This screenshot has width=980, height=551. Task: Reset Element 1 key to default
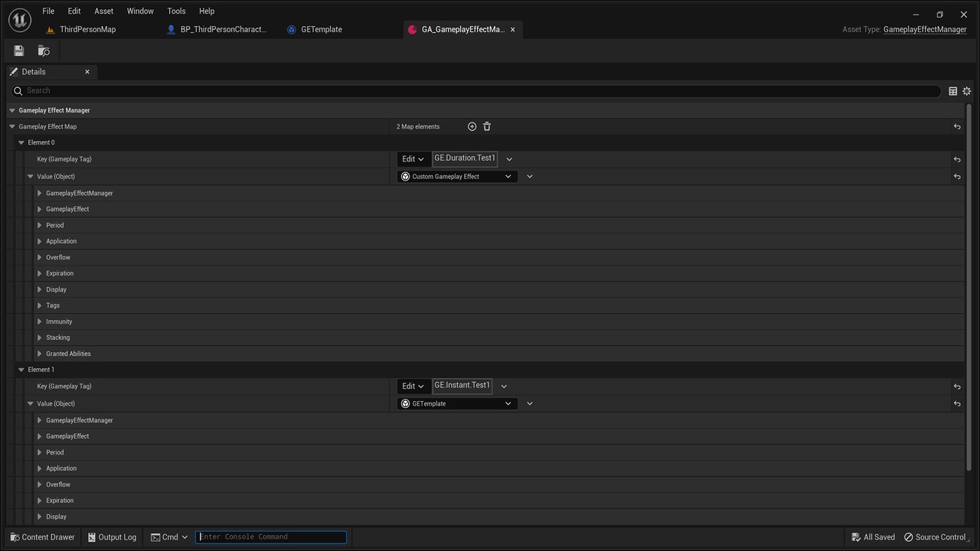coord(957,386)
